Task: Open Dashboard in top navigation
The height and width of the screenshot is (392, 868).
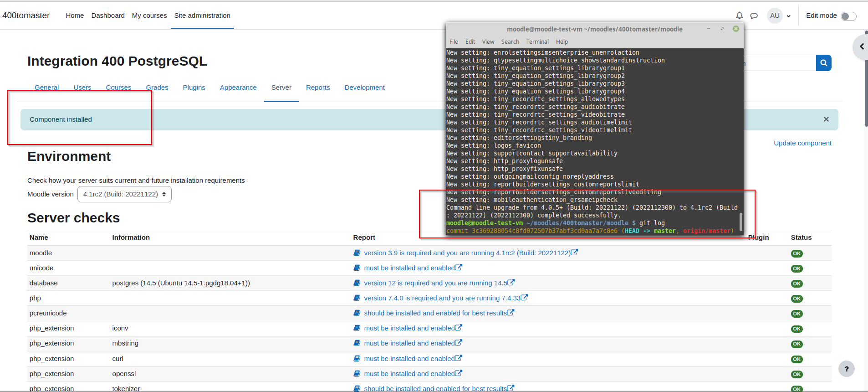Action: tap(108, 15)
